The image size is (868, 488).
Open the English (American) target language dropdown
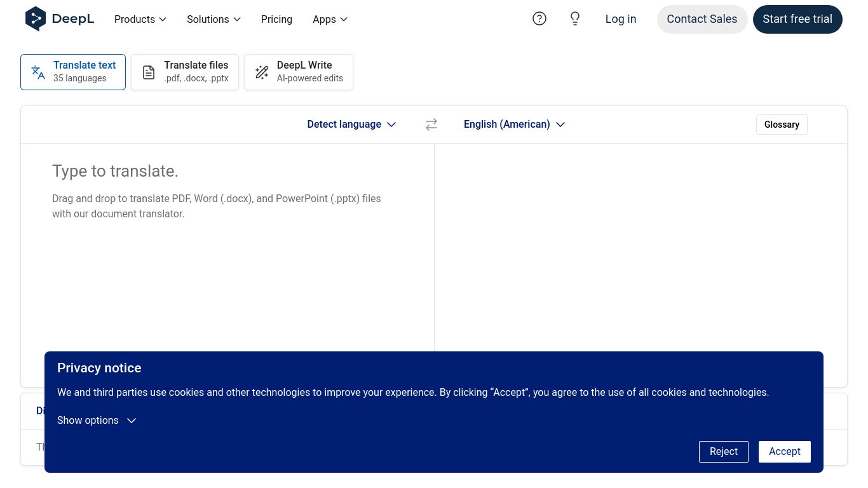point(514,125)
